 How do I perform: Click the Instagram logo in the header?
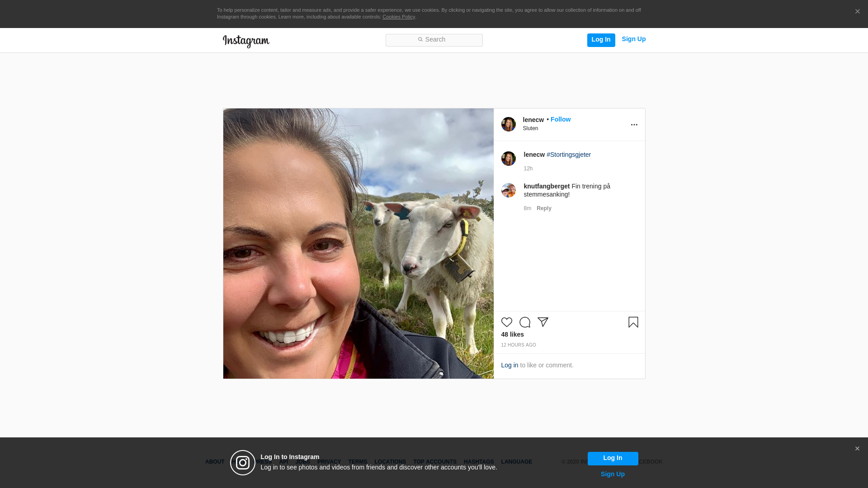coord(246,41)
